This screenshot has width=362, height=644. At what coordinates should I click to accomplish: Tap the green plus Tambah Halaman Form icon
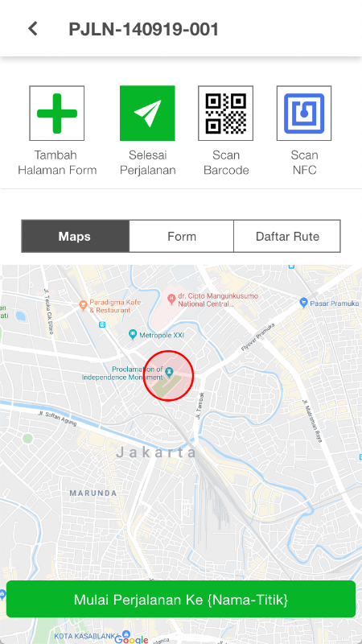[56, 114]
